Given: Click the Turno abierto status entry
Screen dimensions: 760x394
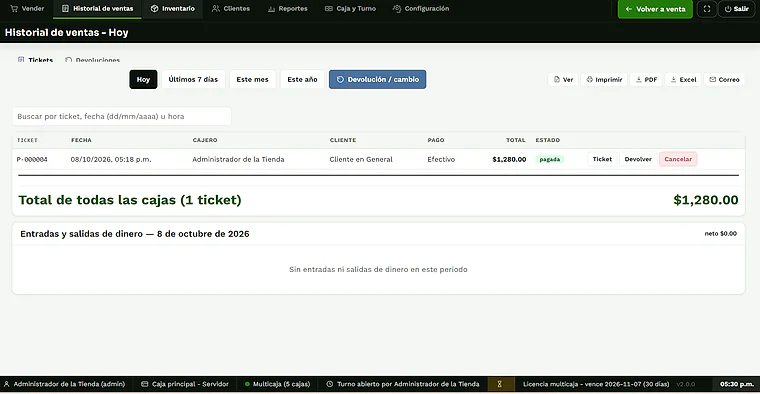Looking at the screenshot, I should pos(403,384).
